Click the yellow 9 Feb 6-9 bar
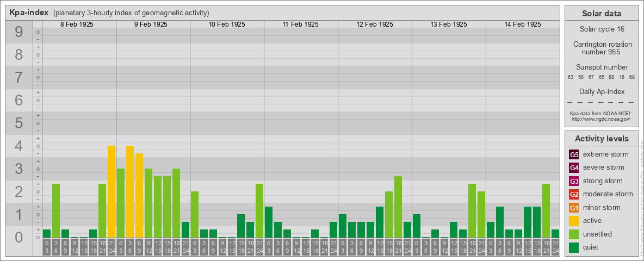 coord(139,195)
